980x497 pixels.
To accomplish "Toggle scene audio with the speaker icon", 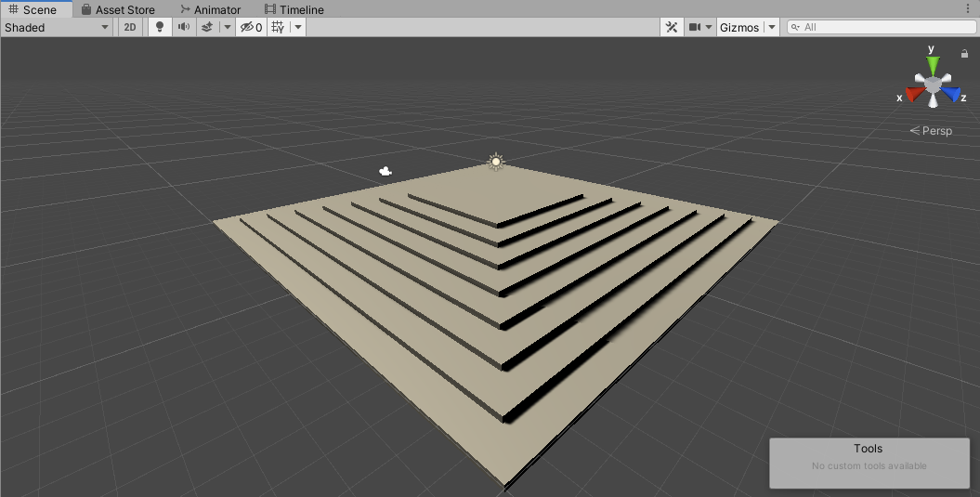I will coord(184,28).
